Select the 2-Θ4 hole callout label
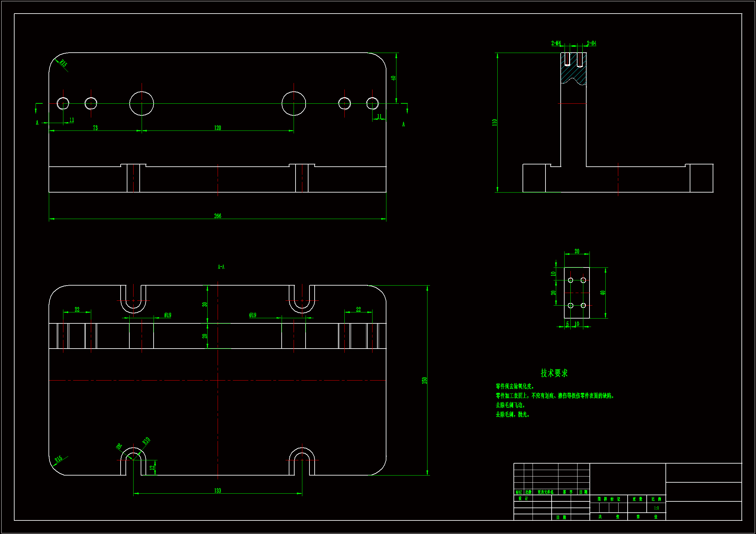The height and width of the screenshot is (534, 756). point(591,43)
